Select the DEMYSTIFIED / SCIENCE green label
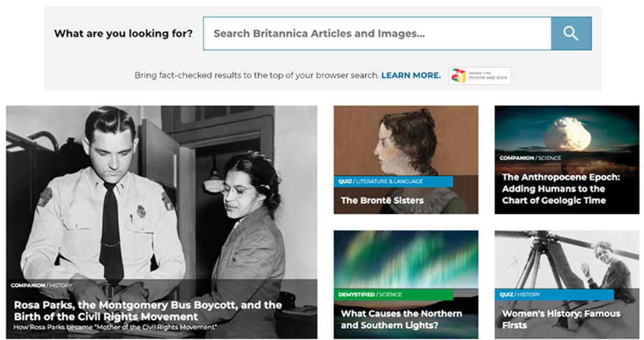This screenshot has height=340, width=644. (370, 295)
